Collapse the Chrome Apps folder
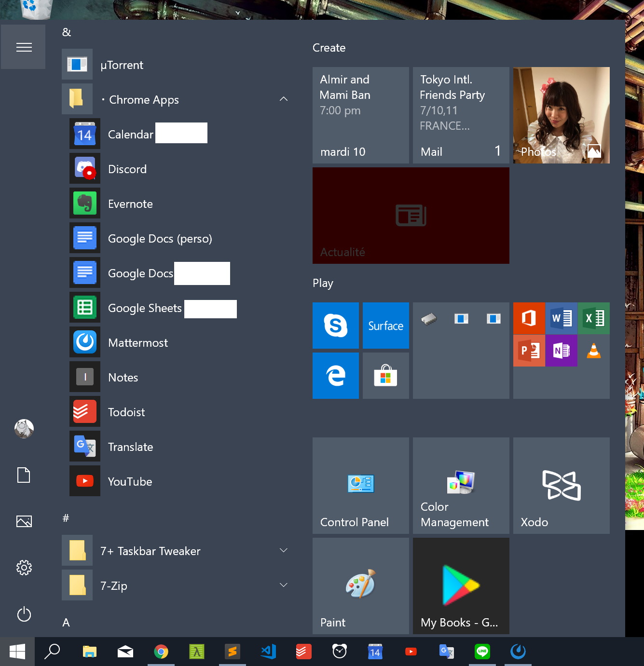This screenshot has height=666, width=644. (284, 99)
